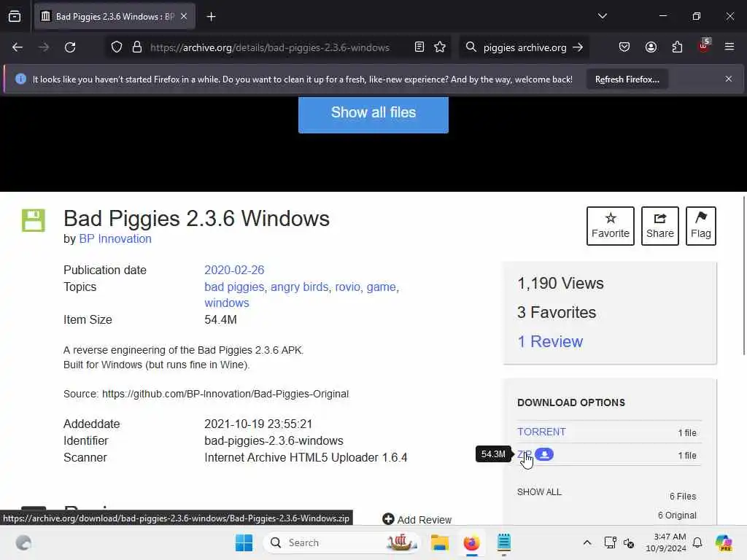
Task: Open the angry birds topic link
Action: pos(299,287)
